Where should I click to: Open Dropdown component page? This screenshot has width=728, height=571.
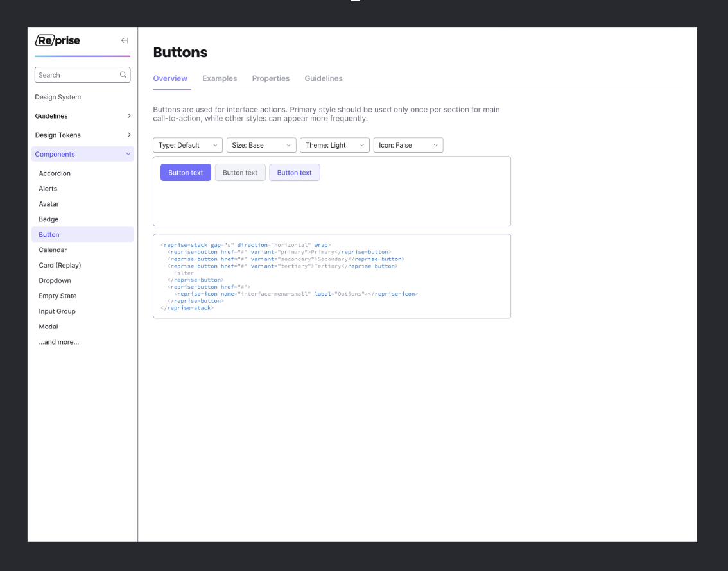tap(55, 280)
